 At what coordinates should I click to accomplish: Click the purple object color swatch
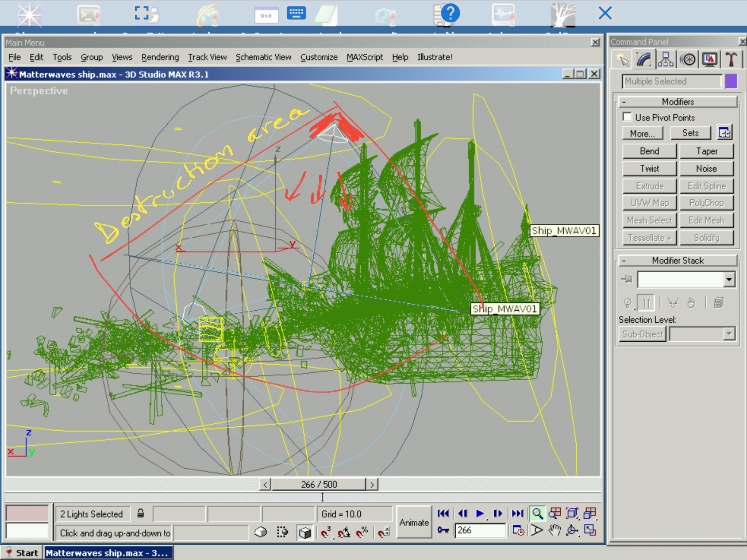click(731, 81)
